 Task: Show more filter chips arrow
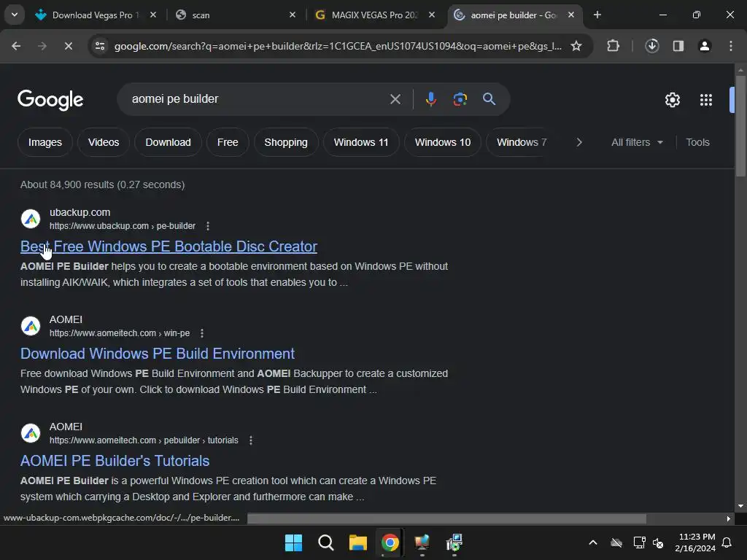578,142
